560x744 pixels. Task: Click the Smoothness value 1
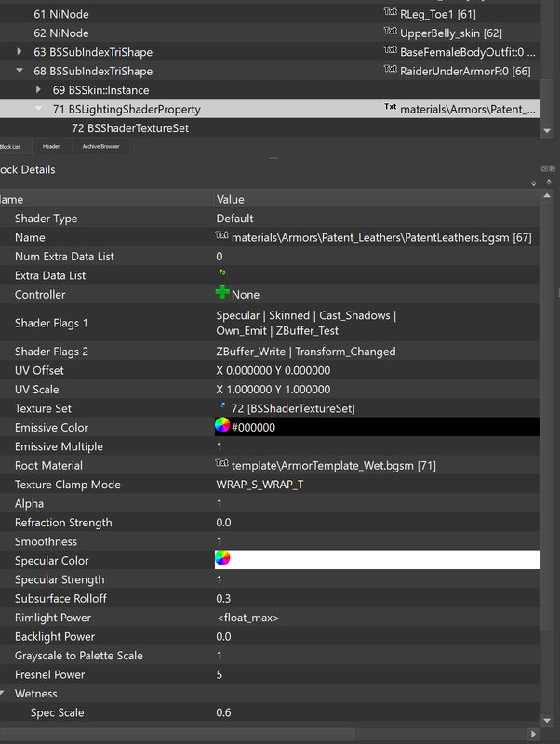click(x=220, y=541)
